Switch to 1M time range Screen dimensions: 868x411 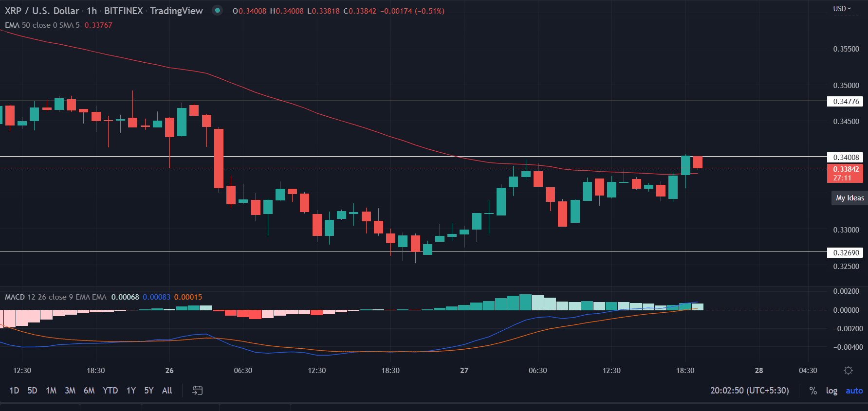tap(51, 391)
